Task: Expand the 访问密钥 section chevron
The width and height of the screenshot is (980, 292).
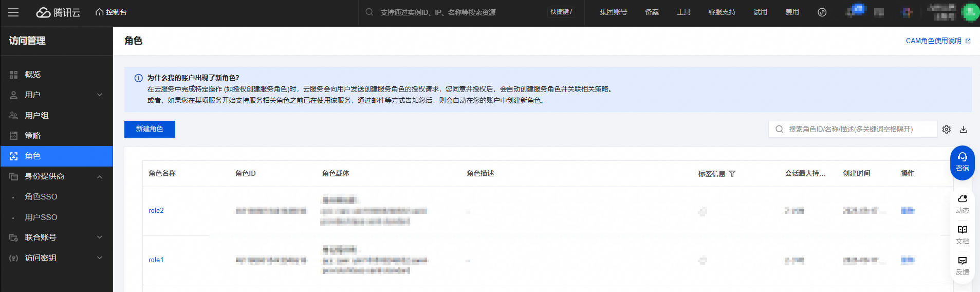Action: 100,258
